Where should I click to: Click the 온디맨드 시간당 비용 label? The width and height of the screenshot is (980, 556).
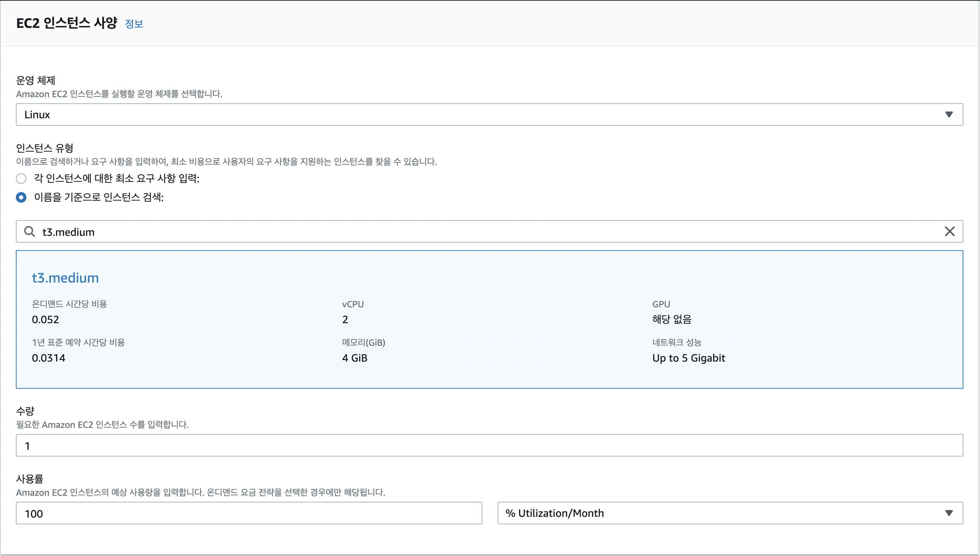(69, 304)
